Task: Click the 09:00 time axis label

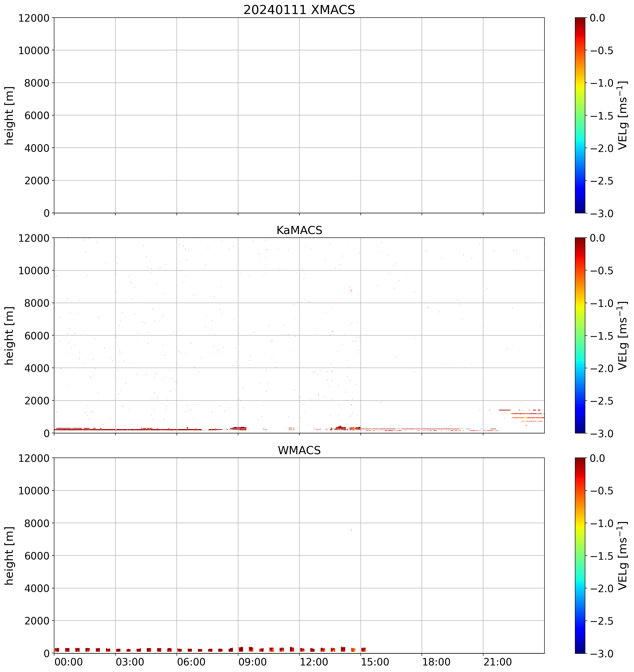Action: (x=253, y=662)
